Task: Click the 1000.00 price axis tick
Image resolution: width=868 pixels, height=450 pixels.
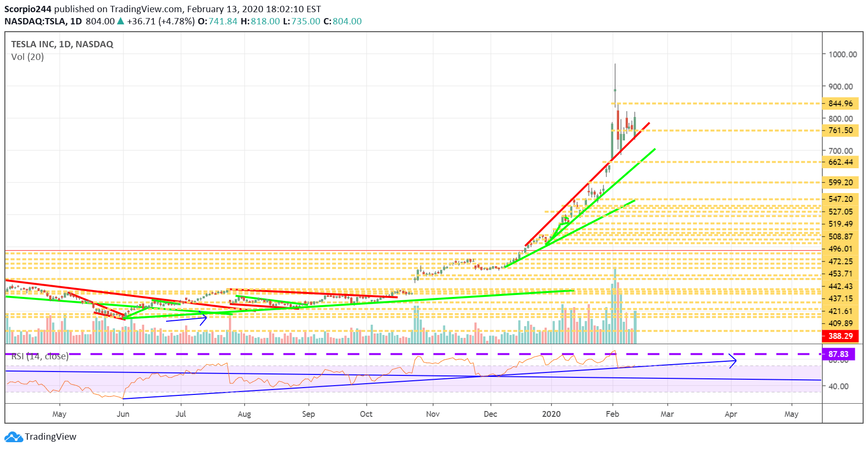Action: tap(843, 54)
